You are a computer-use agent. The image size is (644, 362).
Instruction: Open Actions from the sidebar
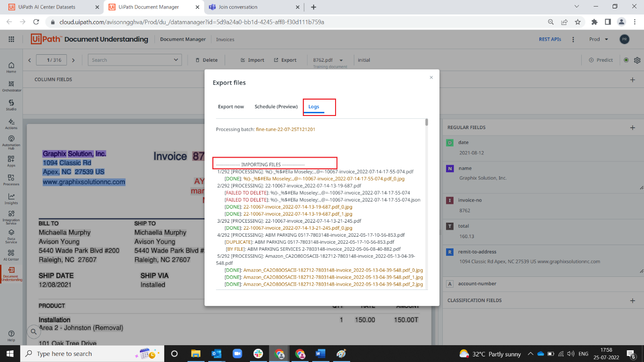click(x=11, y=123)
